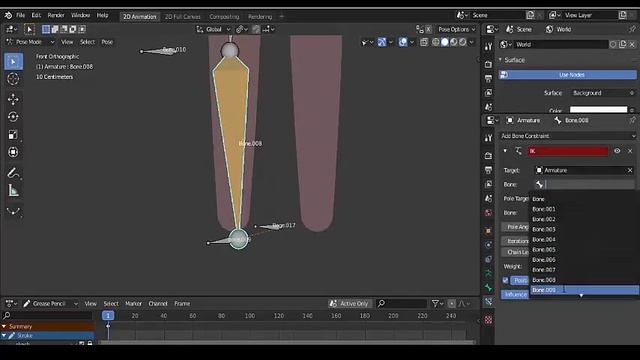Select the Annotate tool
The width and height of the screenshot is (640, 360).
[13, 173]
